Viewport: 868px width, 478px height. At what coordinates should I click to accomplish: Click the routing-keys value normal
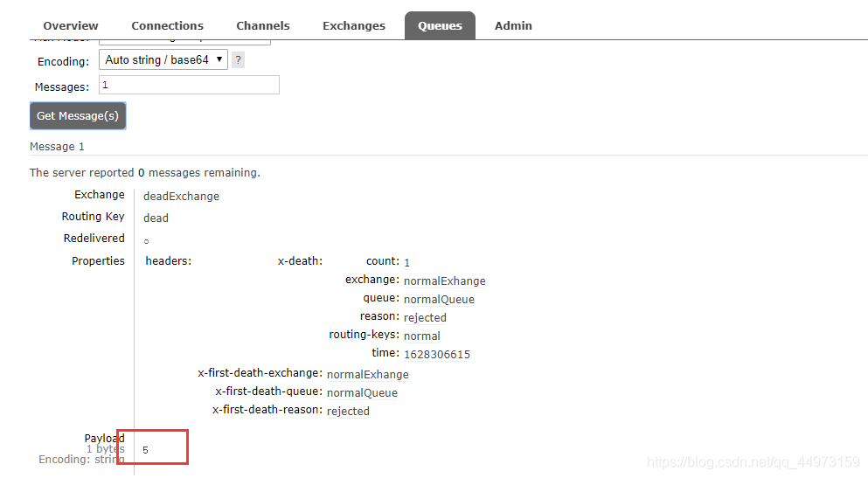pyautogui.click(x=422, y=336)
